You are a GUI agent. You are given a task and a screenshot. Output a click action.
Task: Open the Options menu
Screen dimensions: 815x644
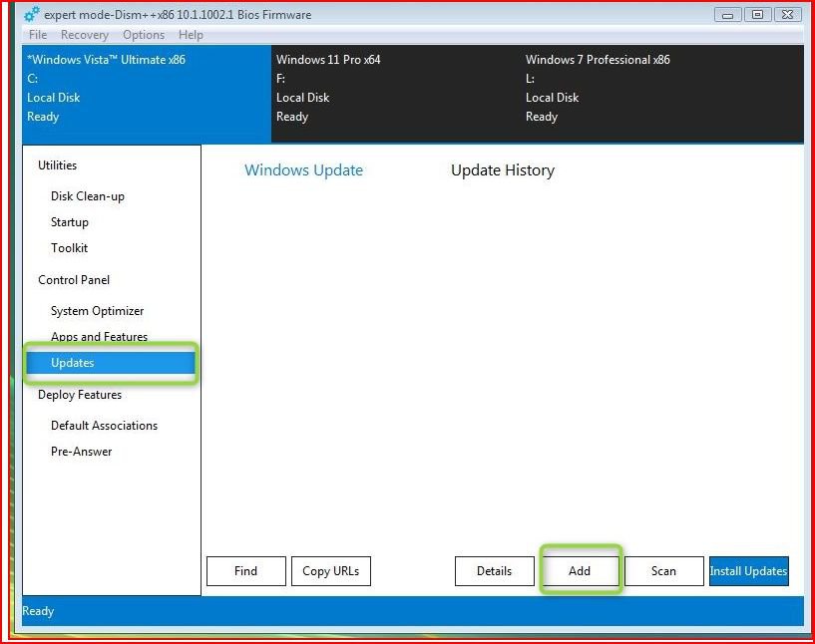pos(144,35)
